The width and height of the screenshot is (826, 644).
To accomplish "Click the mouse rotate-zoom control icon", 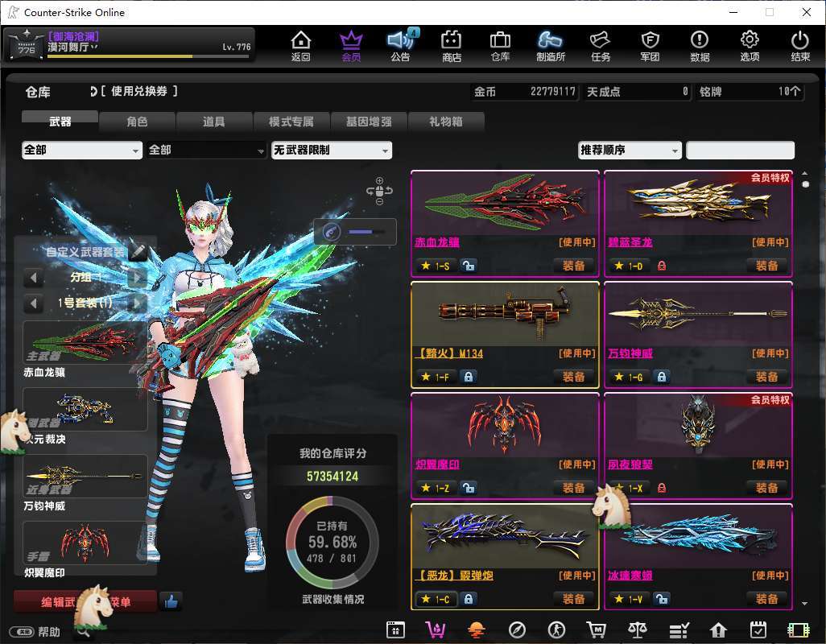I will click(379, 191).
